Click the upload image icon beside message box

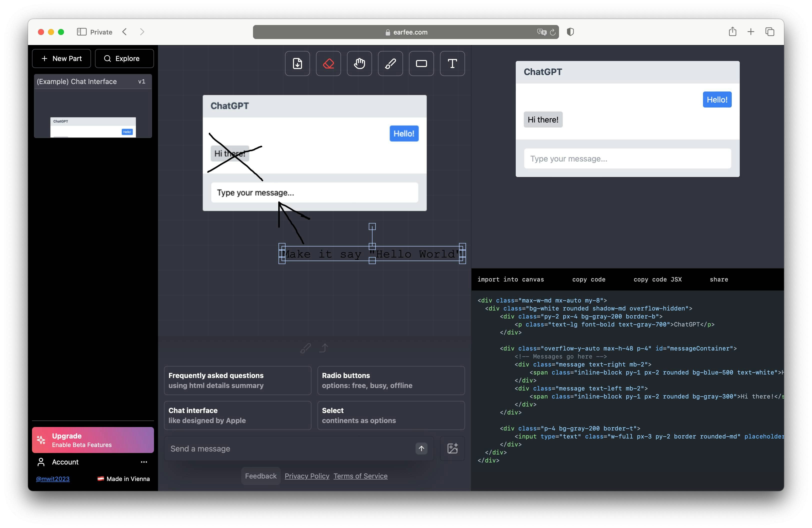[452, 448]
